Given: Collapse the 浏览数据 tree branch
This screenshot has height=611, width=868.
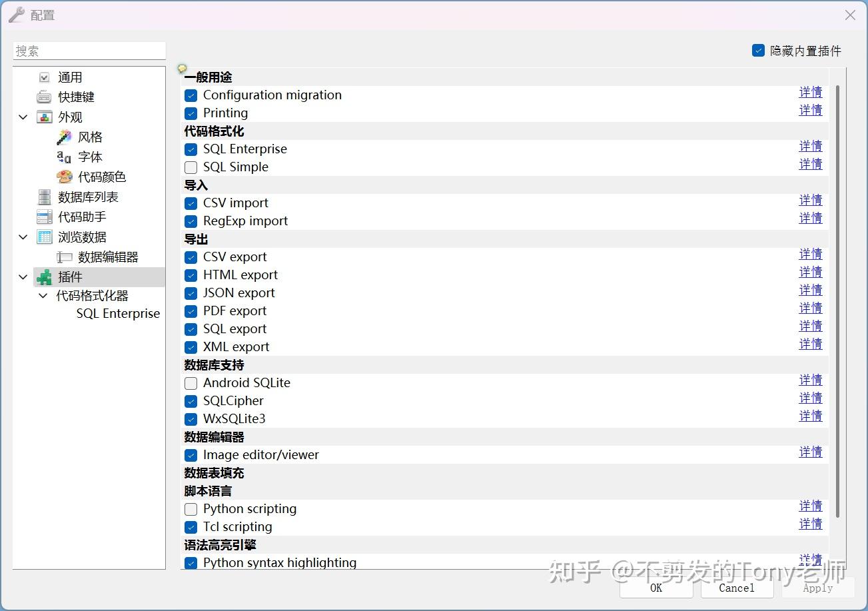Looking at the screenshot, I should pyautogui.click(x=23, y=237).
